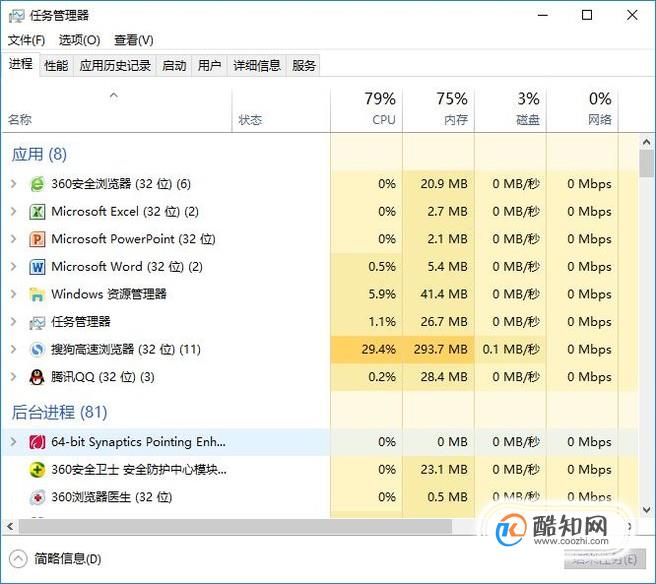The height and width of the screenshot is (584, 656).
Task: Click the 应用 (8) group heading
Action: point(39,154)
